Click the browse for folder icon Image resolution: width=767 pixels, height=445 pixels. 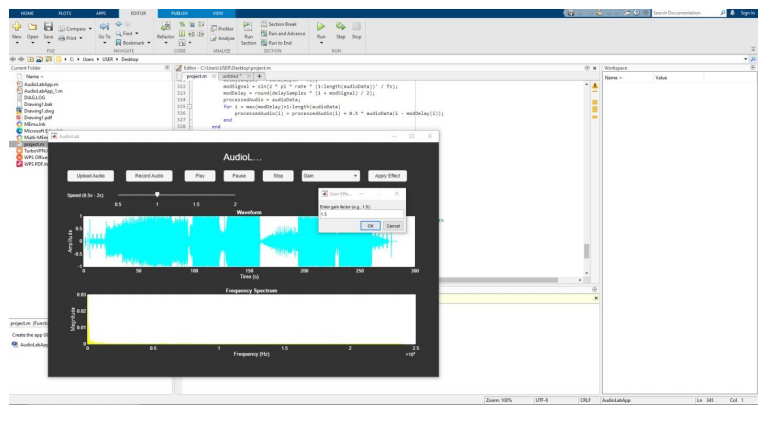(48, 59)
